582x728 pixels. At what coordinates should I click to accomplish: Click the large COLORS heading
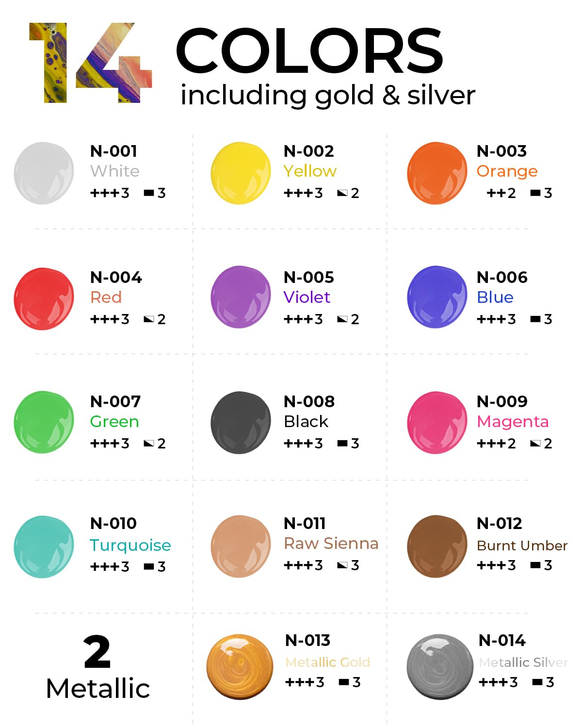pyautogui.click(x=309, y=50)
